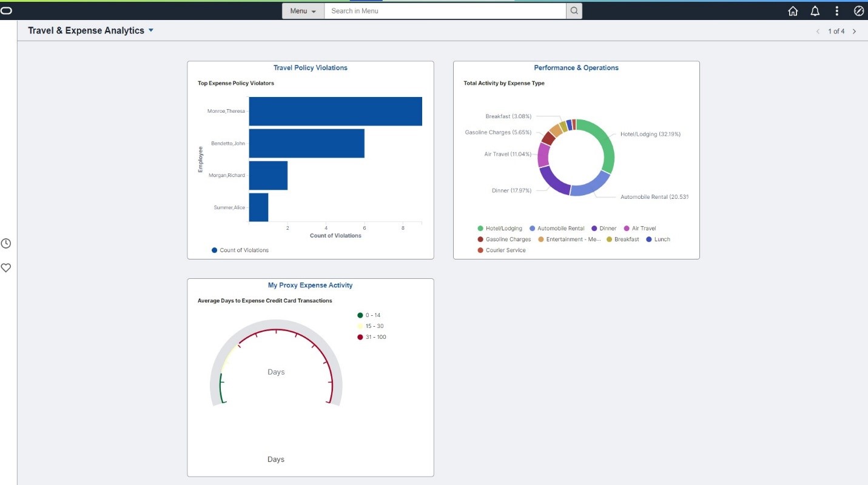Open Travel Policy Violations tile title
Image resolution: width=868 pixels, height=485 pixels.
coord(311,68)
